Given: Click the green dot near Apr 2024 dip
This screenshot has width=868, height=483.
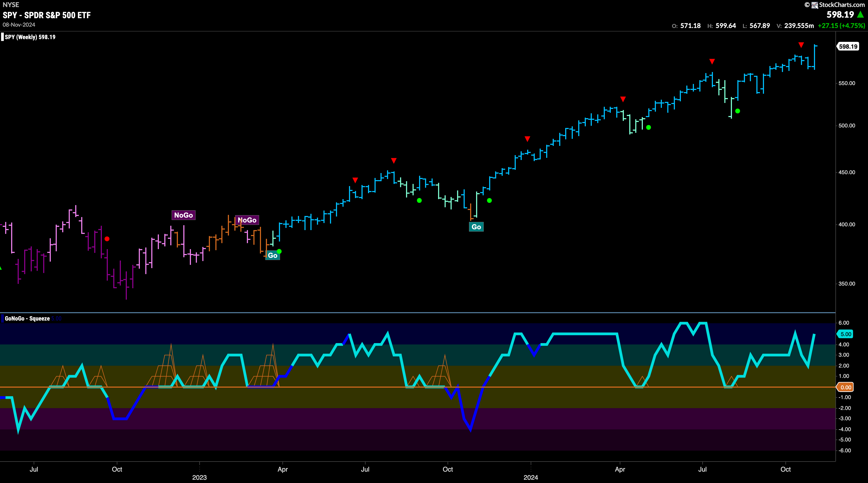Looking at the screenshot, I should [x=648, y=127].
